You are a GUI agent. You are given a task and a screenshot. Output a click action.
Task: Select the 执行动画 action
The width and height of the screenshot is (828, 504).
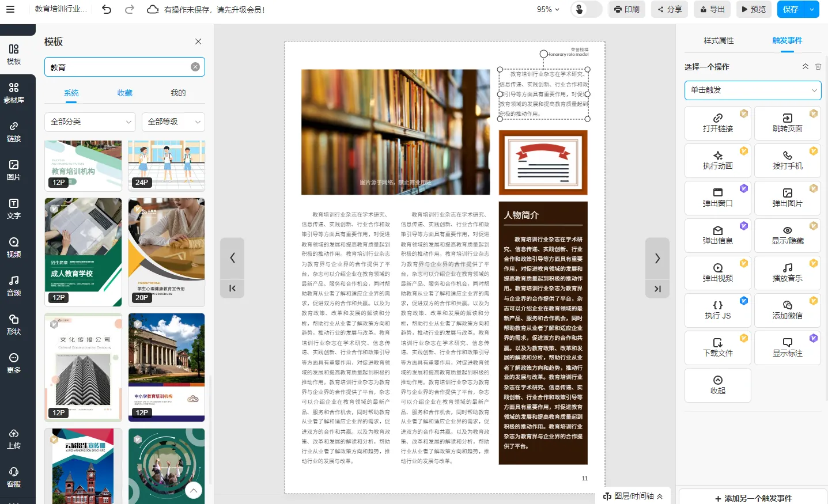718,161
